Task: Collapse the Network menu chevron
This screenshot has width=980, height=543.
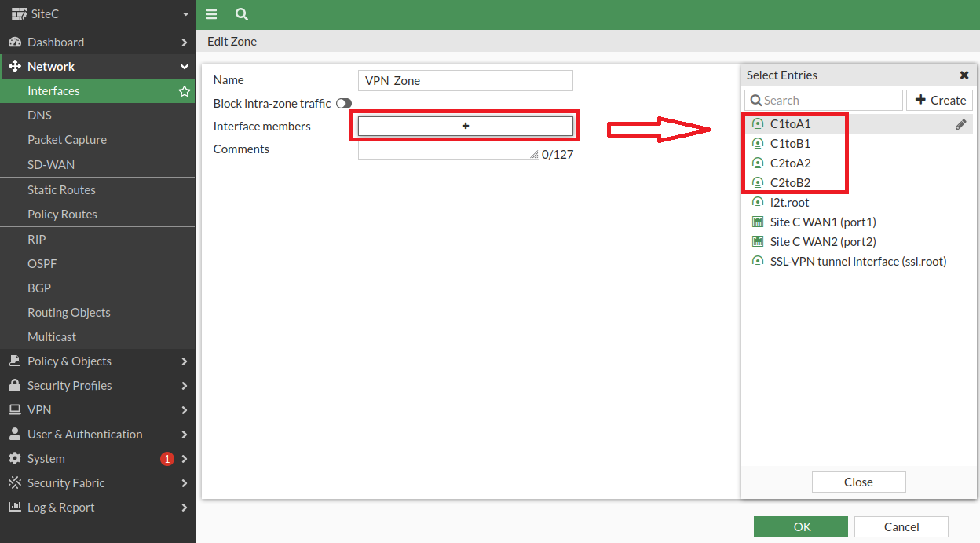Action: tap(185, 67)
